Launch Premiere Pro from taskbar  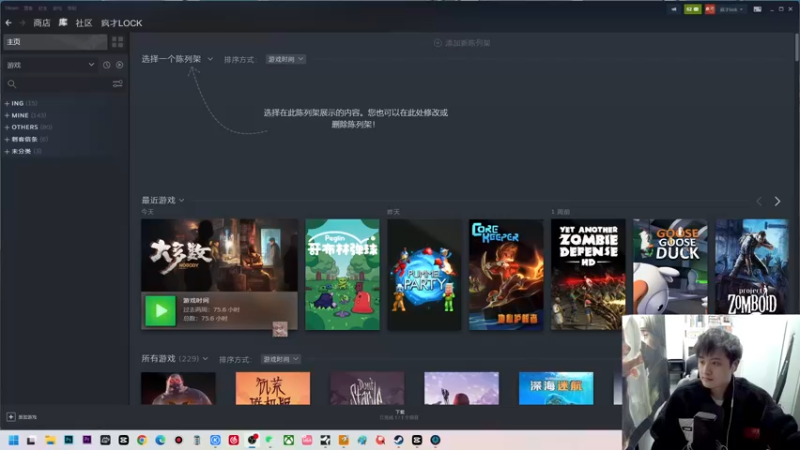[87, 440]
